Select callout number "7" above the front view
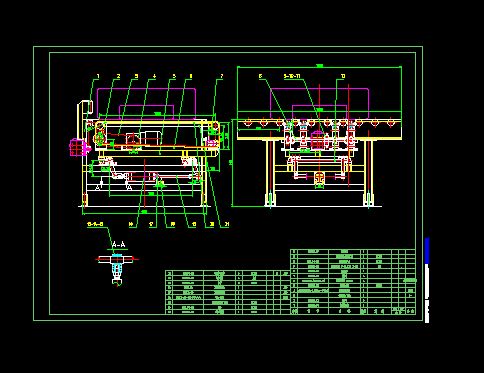Viewport: 484px width, 373px height. (x=221, y=76)
